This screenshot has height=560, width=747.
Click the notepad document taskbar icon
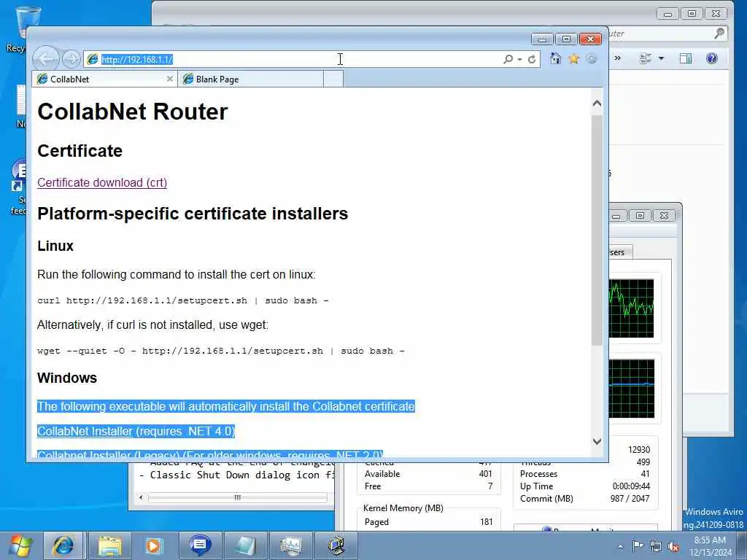[x=244, y=545]
